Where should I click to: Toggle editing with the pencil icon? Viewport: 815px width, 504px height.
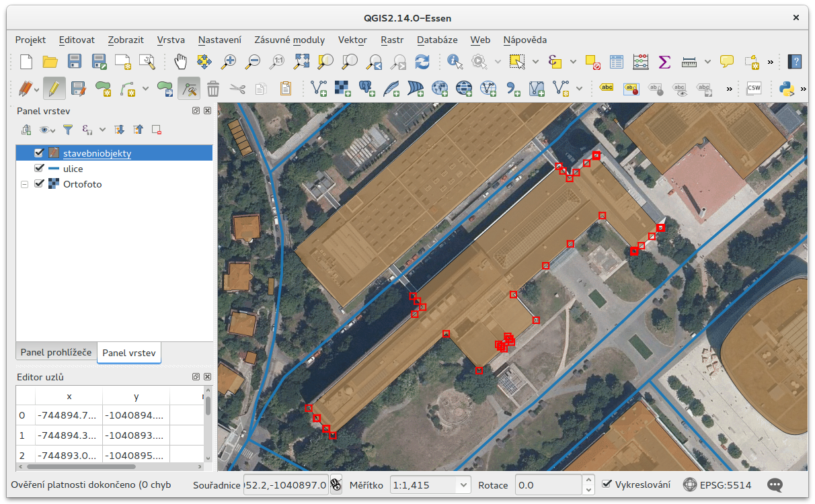54,88
